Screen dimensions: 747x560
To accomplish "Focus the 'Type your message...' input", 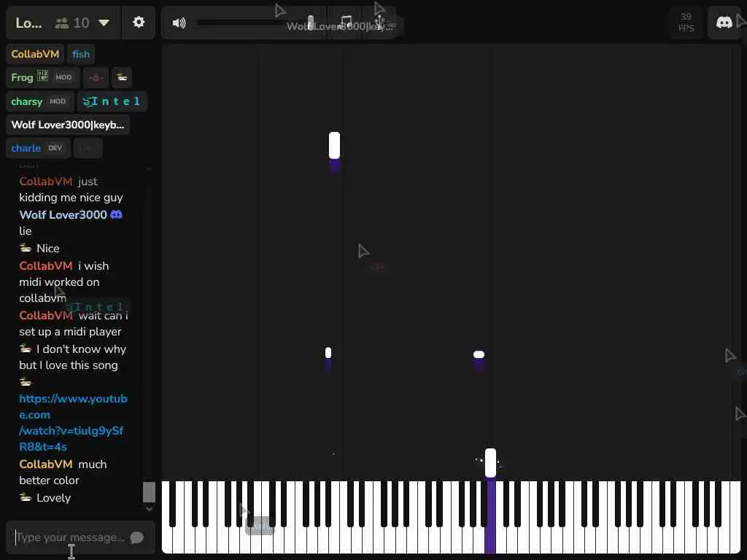I will tap(71, 537).
